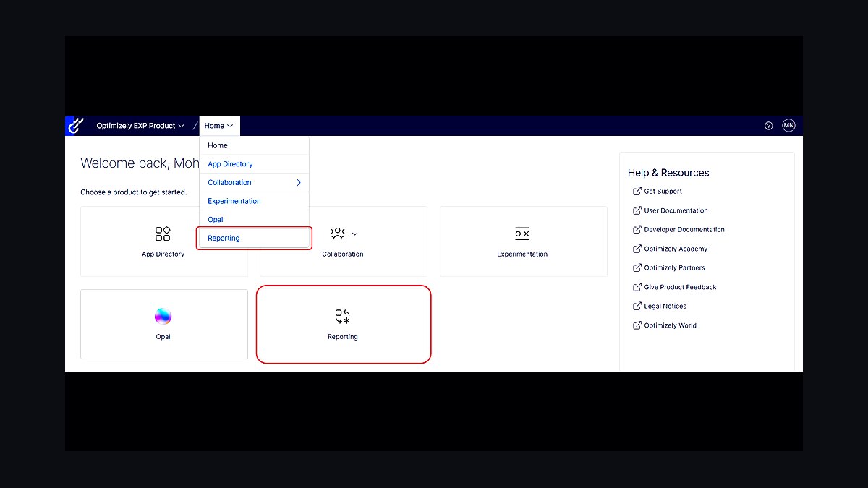
Task: Open the Optimizely EXP Product dropdown
Action: [x=140, y=126]
